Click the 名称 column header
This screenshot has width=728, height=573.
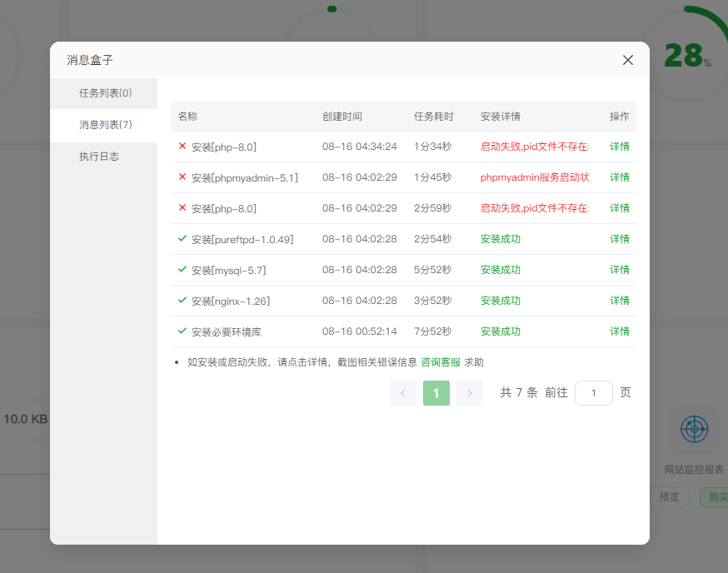tap(187, 117)
